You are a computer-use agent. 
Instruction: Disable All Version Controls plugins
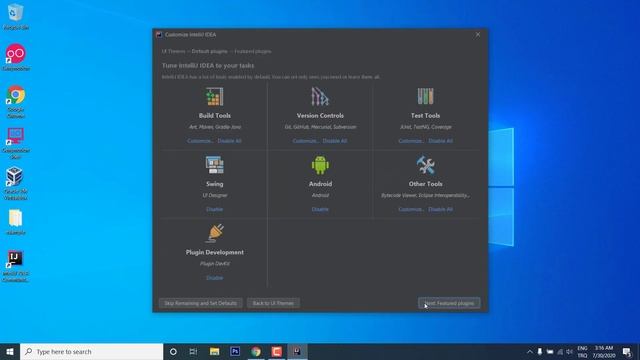click(x=335, y=141)
